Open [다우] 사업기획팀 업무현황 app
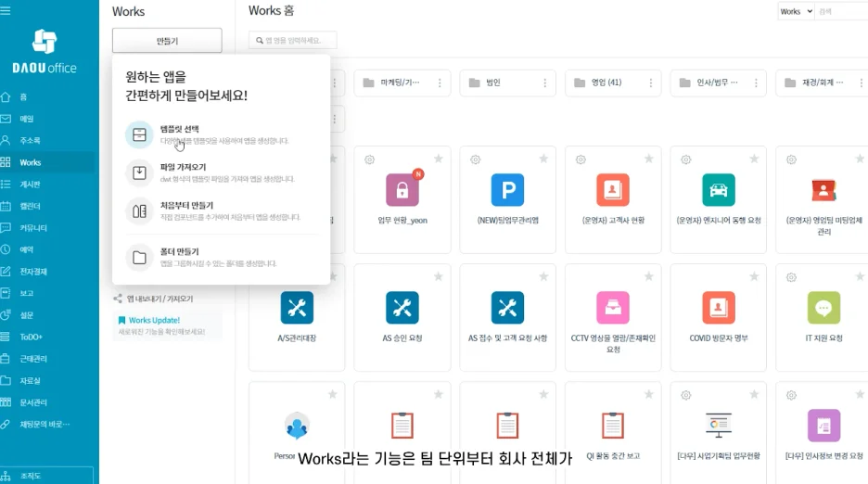 click(718, 433)
